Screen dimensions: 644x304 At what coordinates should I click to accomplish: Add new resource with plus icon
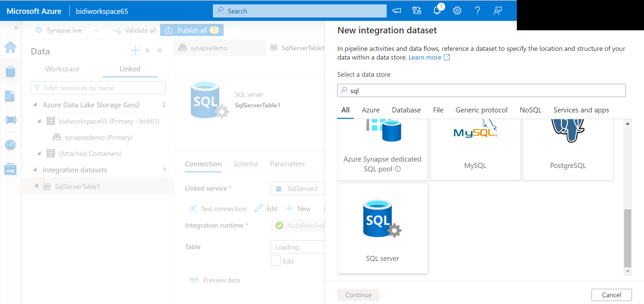click(x=135, y=50)
